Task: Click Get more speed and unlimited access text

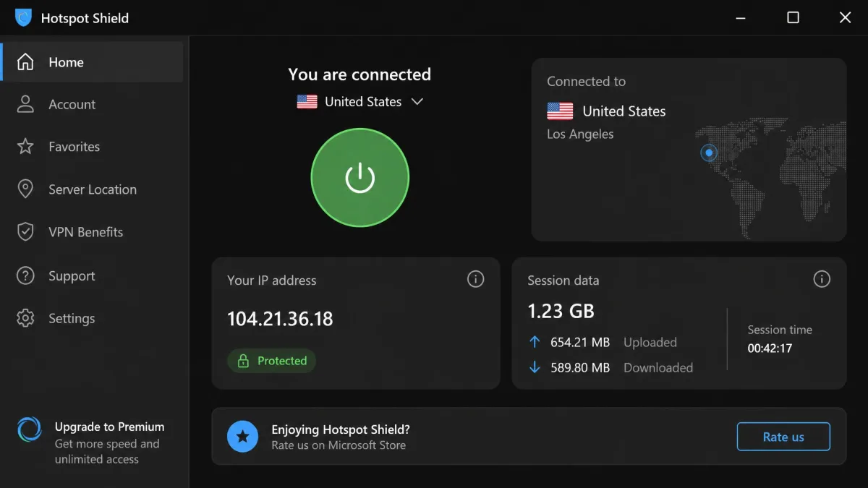Action: [107, 452]
